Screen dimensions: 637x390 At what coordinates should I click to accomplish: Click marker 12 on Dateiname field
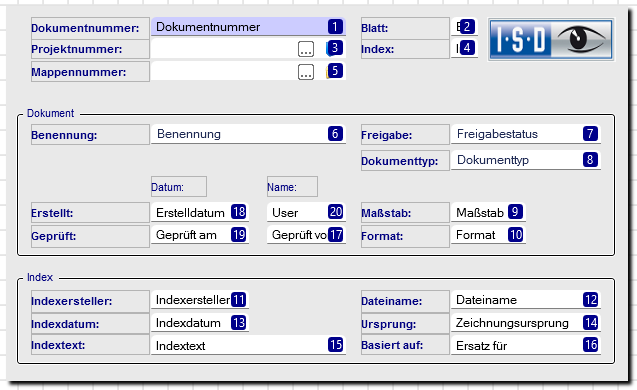(x=590, y=300)
